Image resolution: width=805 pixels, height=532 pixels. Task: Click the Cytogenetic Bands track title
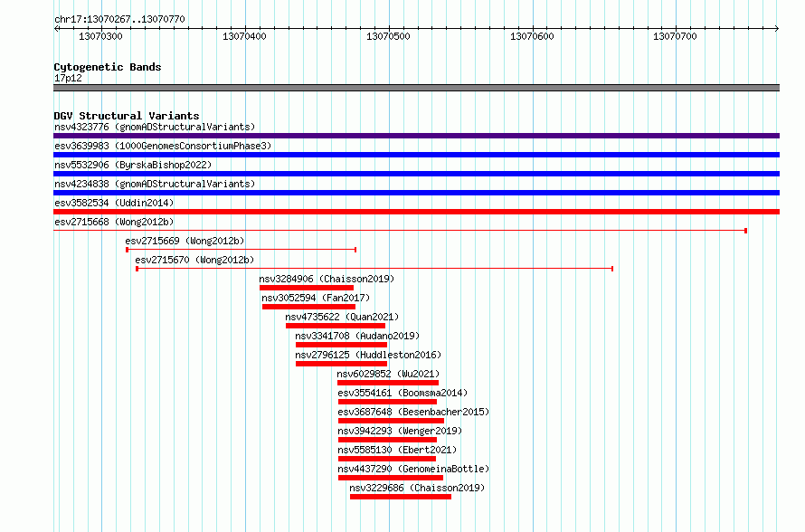click(x=108, y=67)
